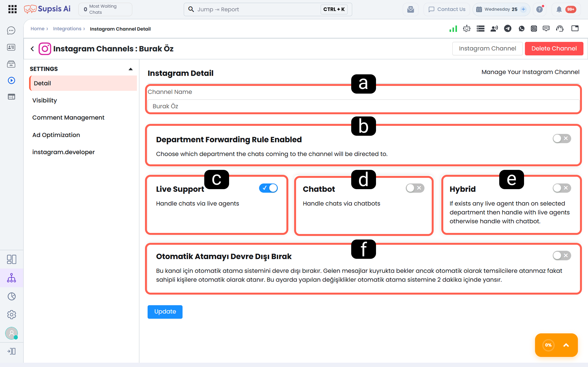Viewport: 588px width, 367px height.
Task: Go to Integrations breadcrumb link
Action: [x=67, y=29]
